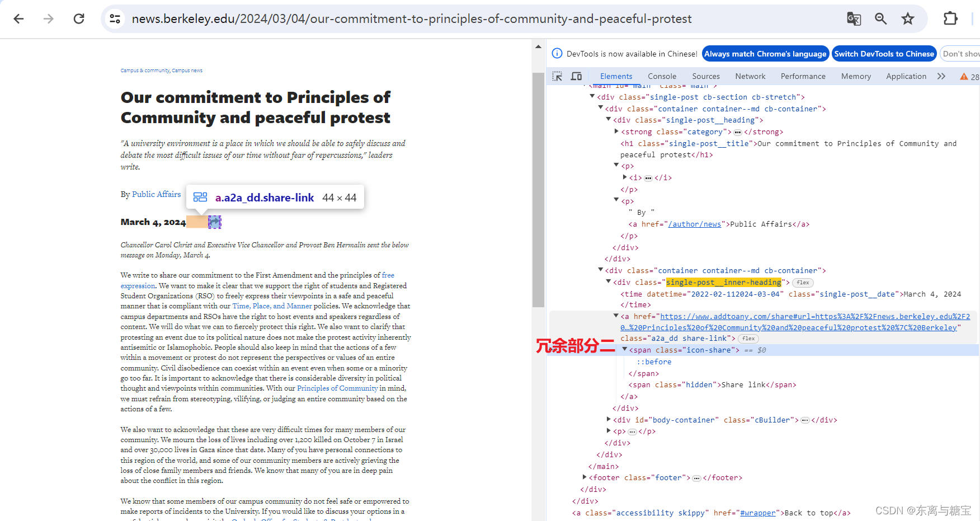View site information icon in address bar

point(115,19)
